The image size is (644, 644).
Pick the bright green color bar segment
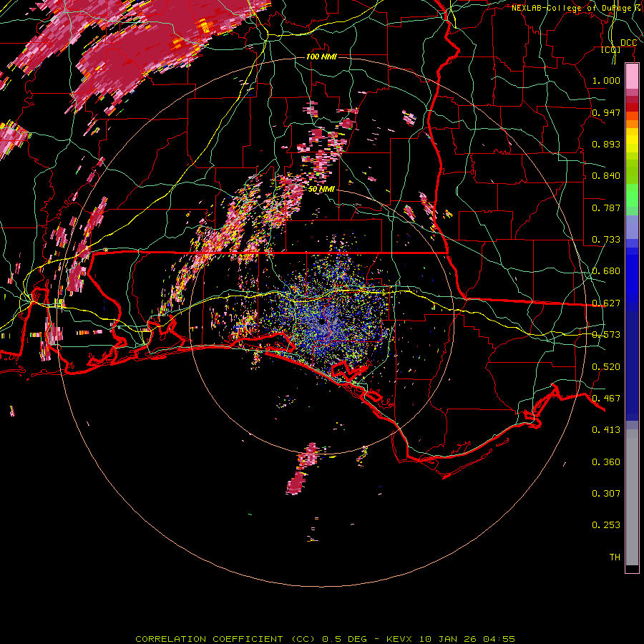[632, 195]
